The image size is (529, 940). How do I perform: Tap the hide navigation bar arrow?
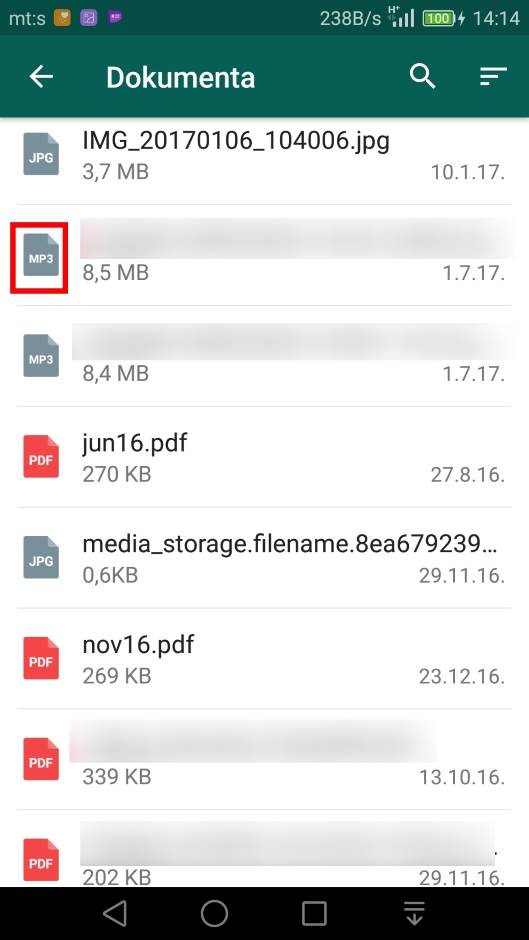click(x=414, y=913)
